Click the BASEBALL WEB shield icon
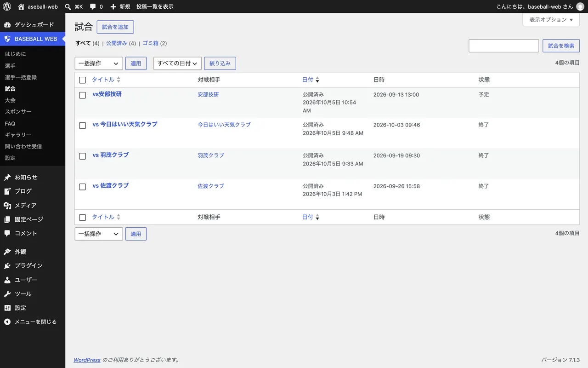 (7, 39)
